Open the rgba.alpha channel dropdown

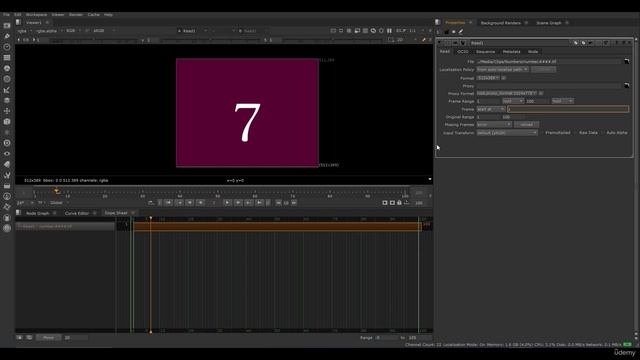point(49,31)
